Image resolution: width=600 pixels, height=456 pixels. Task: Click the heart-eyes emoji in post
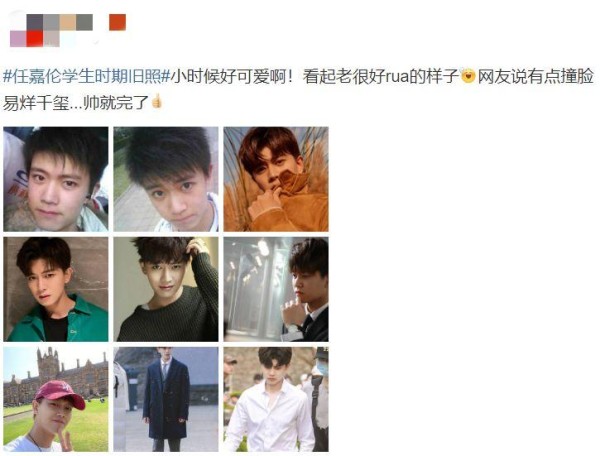(x=468, y=77)
